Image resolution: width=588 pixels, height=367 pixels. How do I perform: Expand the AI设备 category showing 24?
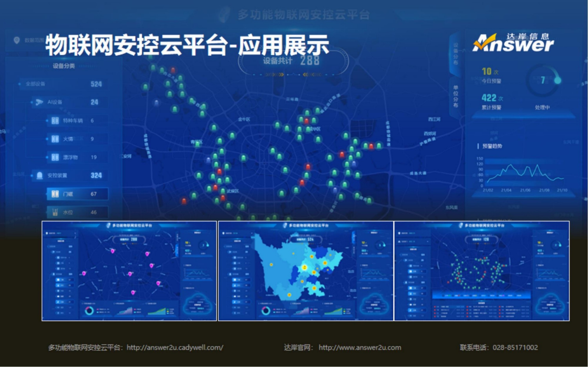(69, 102)
